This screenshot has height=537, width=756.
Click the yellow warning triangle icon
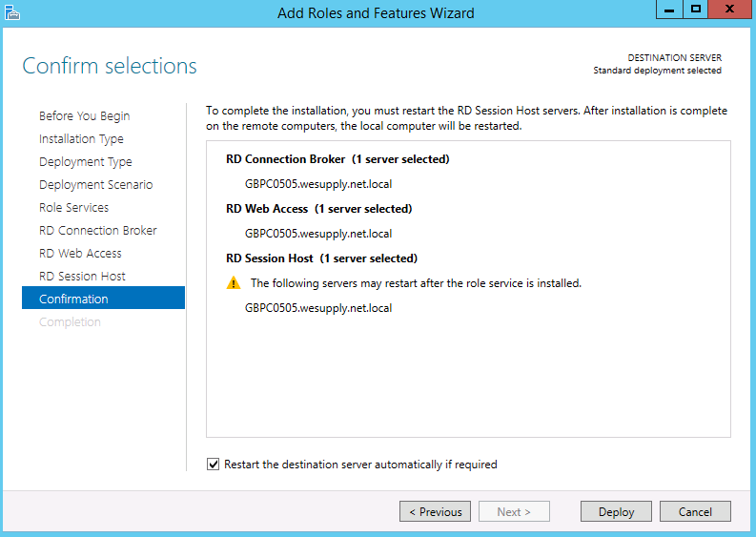(234, 283)
